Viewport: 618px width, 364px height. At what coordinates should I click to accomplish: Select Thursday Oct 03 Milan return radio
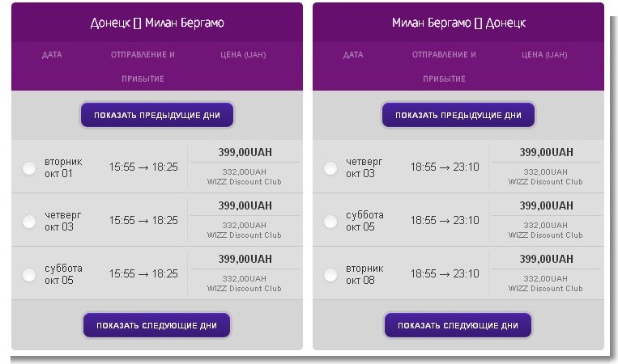330,168
